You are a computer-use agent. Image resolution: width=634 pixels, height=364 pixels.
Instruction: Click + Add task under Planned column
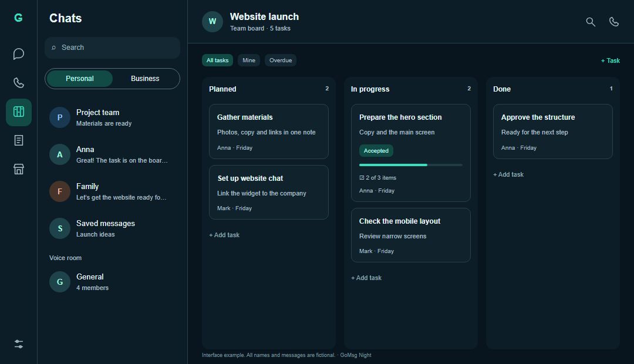coord(224,235)
